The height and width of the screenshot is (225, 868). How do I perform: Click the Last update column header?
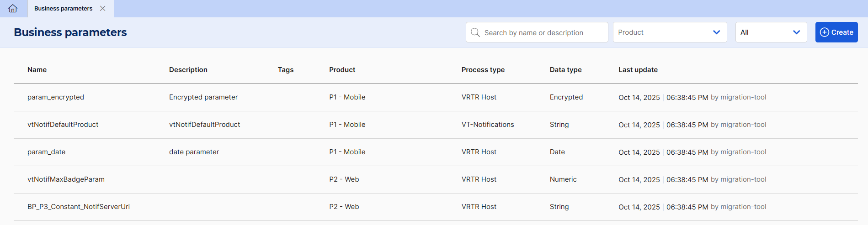(x=638, y=70)
